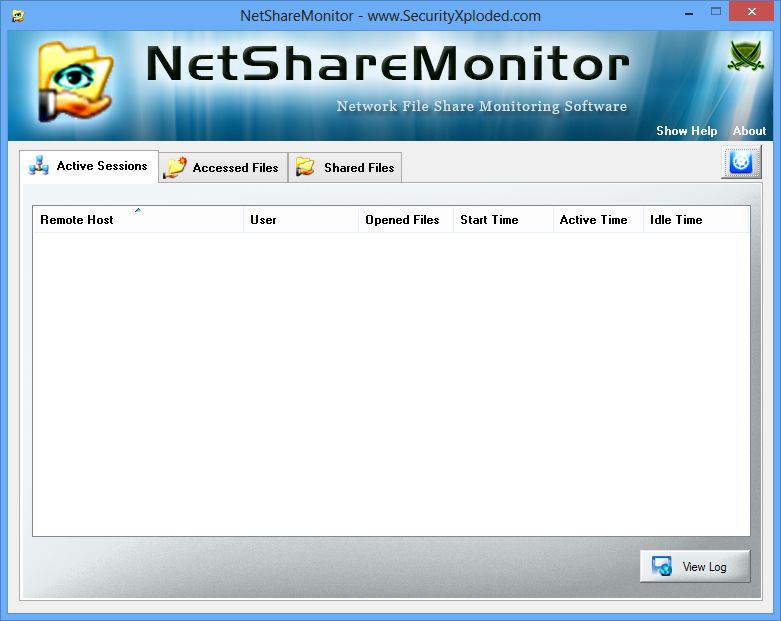Screen dimensions: 781x621
Task: Sort by the Opened Files column
Action: [406, 220]
